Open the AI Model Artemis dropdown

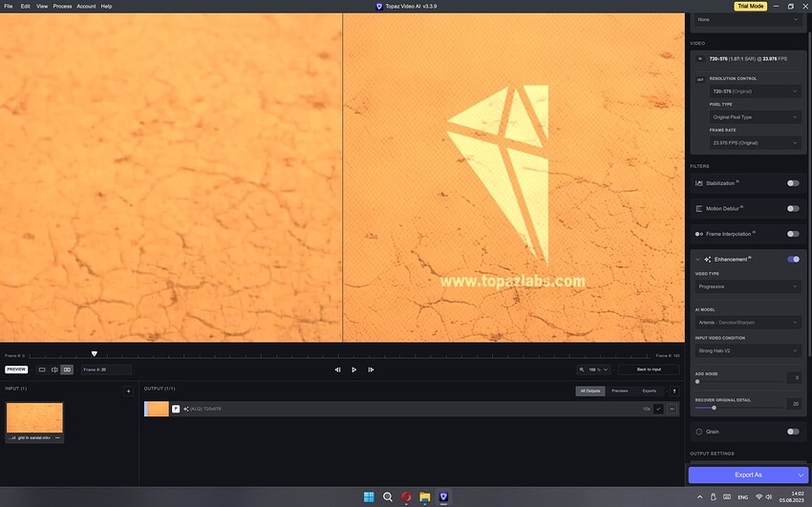click(748, 323)
